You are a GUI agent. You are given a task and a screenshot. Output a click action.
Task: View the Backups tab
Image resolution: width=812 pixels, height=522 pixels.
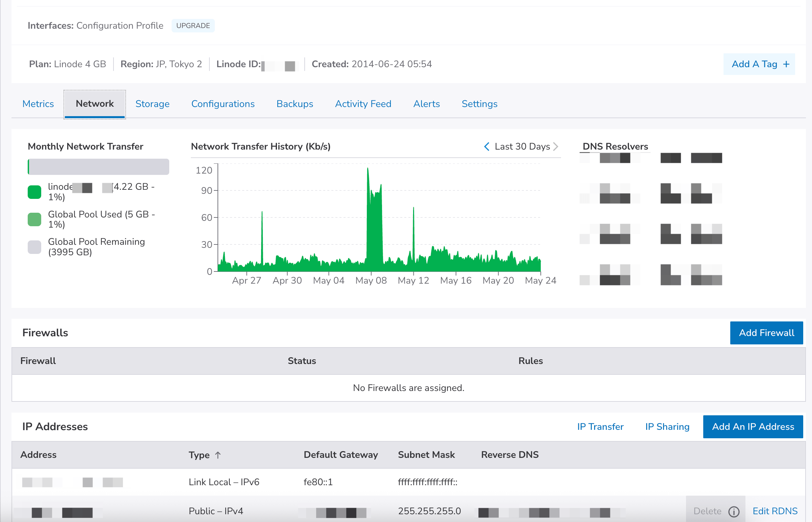coord(295,104)
